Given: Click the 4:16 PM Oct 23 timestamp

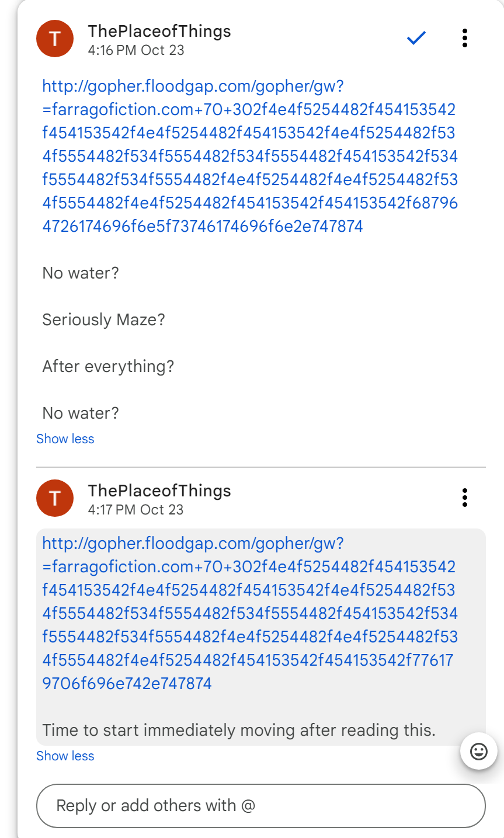Looking at the screenshot, I should point(136,50).
